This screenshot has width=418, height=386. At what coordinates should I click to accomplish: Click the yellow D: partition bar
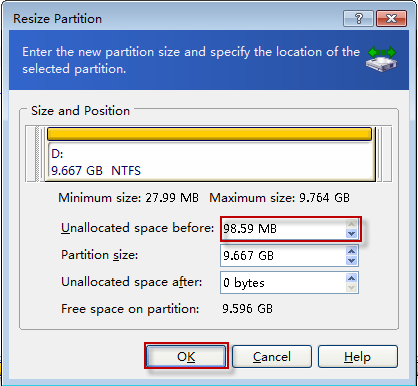click(x=209, y=134)
